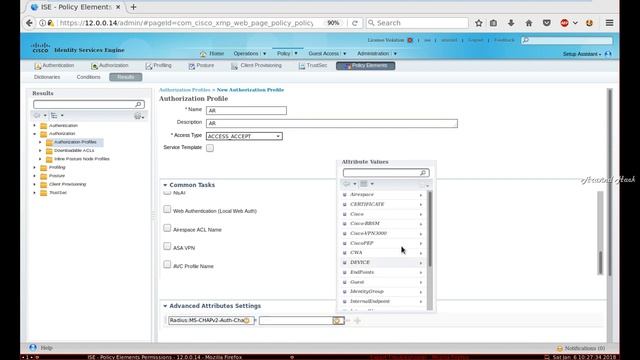
Task: Click the Results panel search field
Action: click(x=89, y=104)
